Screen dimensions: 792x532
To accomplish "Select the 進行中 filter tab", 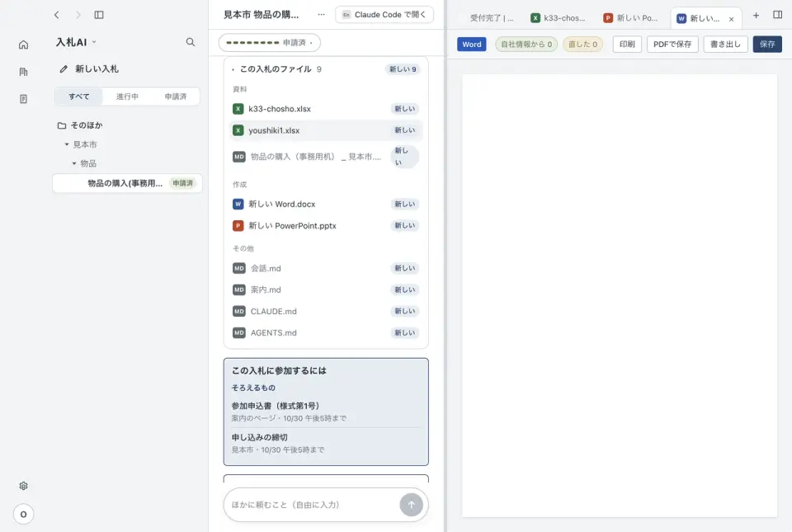I will coord(127,97).
